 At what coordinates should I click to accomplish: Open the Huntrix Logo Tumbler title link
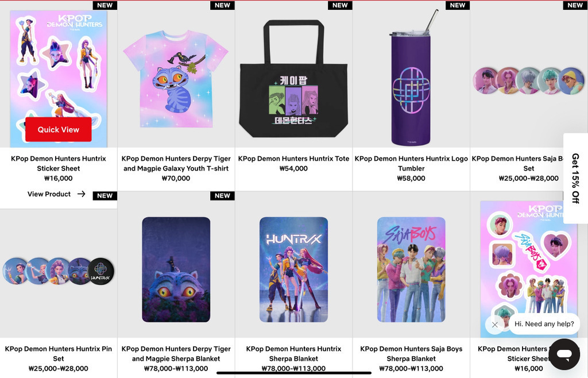411,164
